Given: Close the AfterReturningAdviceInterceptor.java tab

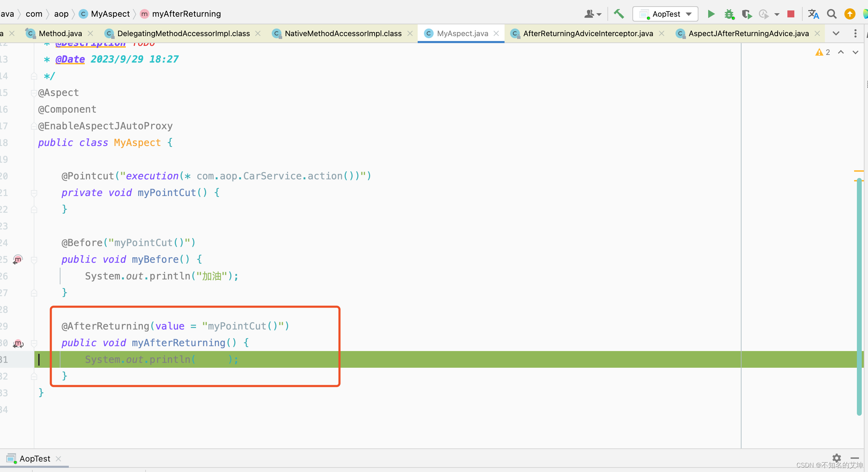Looking at the screenshot, I should coord(662,33).
